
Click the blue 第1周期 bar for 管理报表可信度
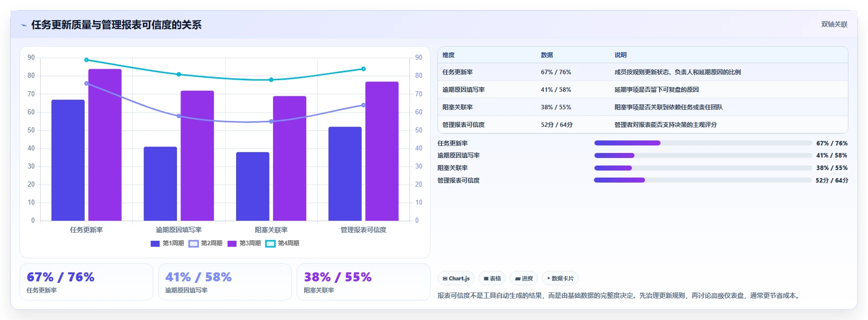tap(345, 174)
